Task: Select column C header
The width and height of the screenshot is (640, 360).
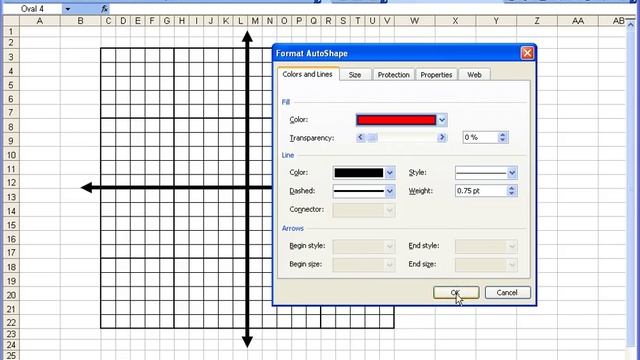Action: (x=108, y=21)
